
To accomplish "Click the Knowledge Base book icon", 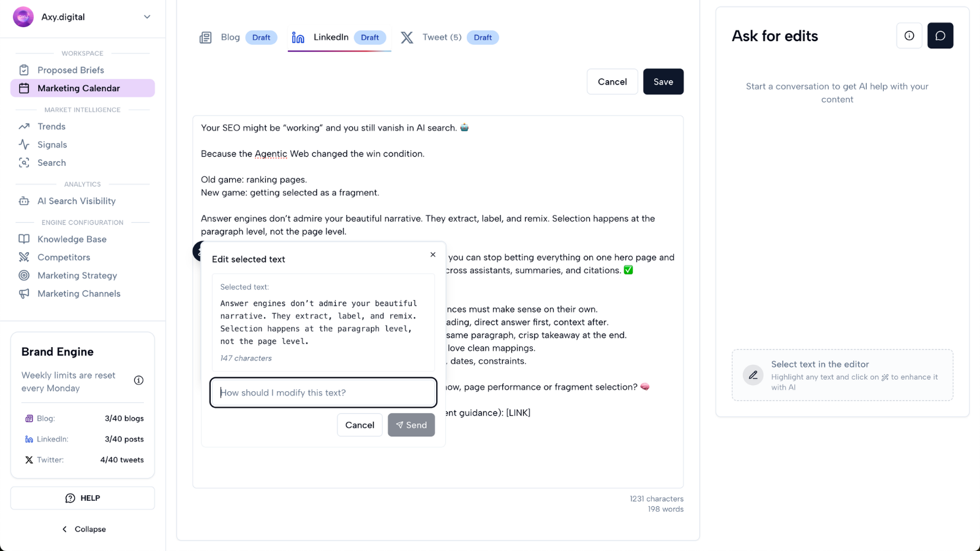I will (x=24, y=239).
